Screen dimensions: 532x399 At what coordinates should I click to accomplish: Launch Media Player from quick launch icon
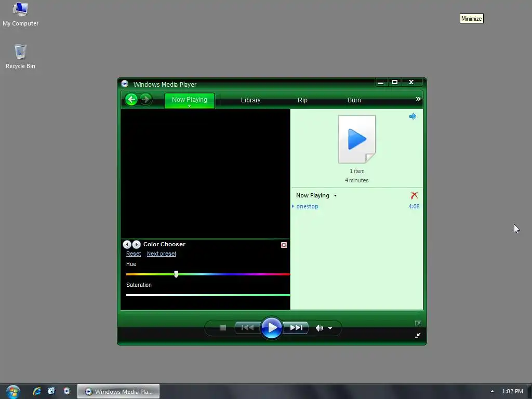[x=67, y=391]
